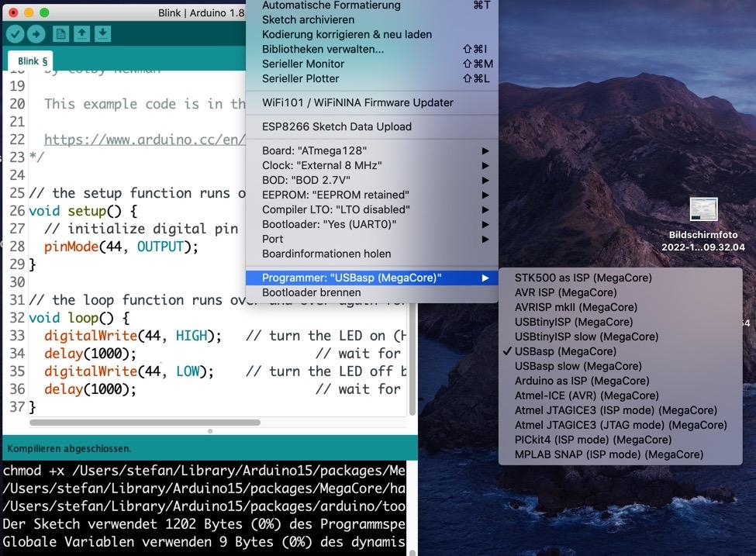Viewport: 756px width, 556px height.
Task: Expand the Board: "ATmega128" submenu
Action: 371,151
